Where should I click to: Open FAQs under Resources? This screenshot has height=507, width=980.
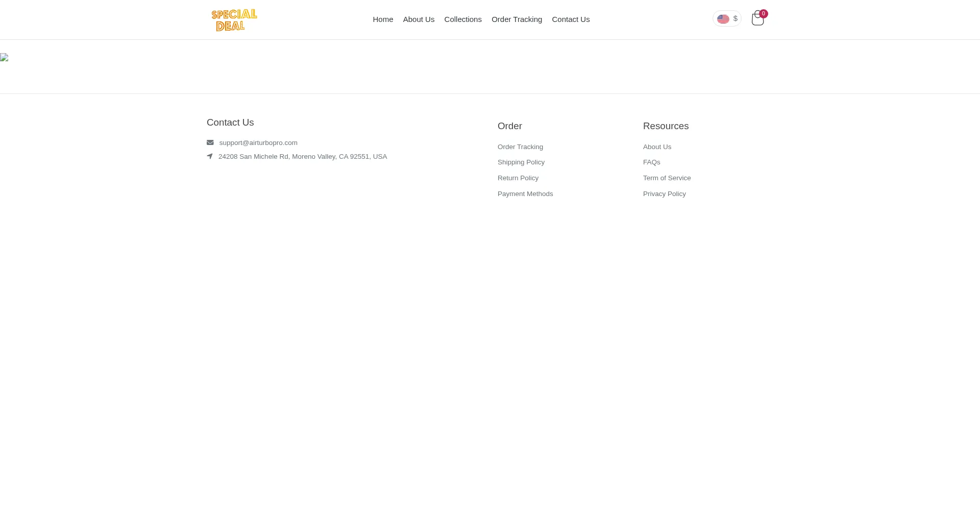coord(652,162)
